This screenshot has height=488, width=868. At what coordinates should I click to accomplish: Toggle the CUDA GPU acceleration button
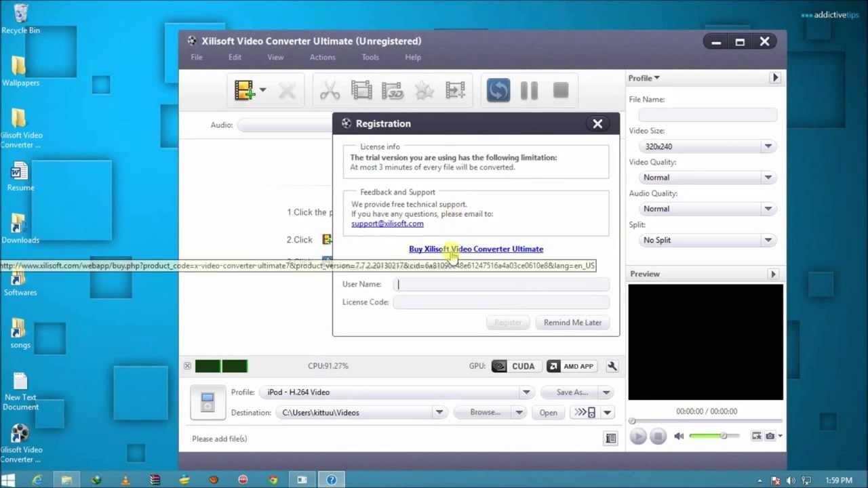coord(515,366)
